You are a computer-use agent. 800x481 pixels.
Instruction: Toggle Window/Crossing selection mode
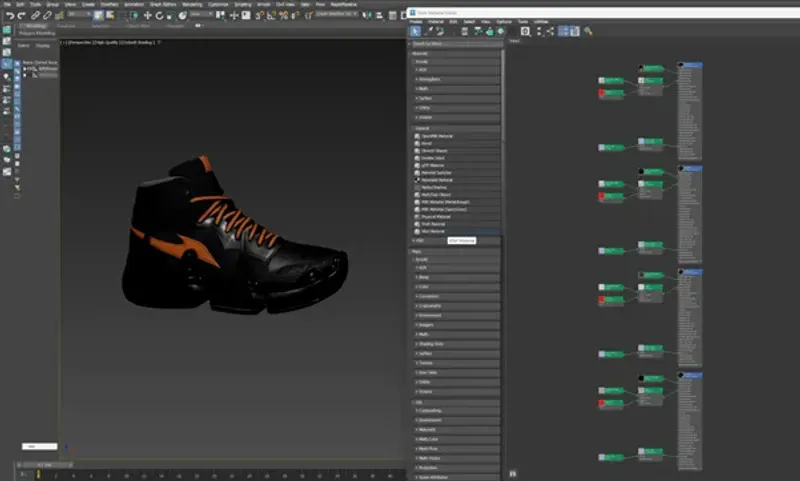tap(134, 16)
